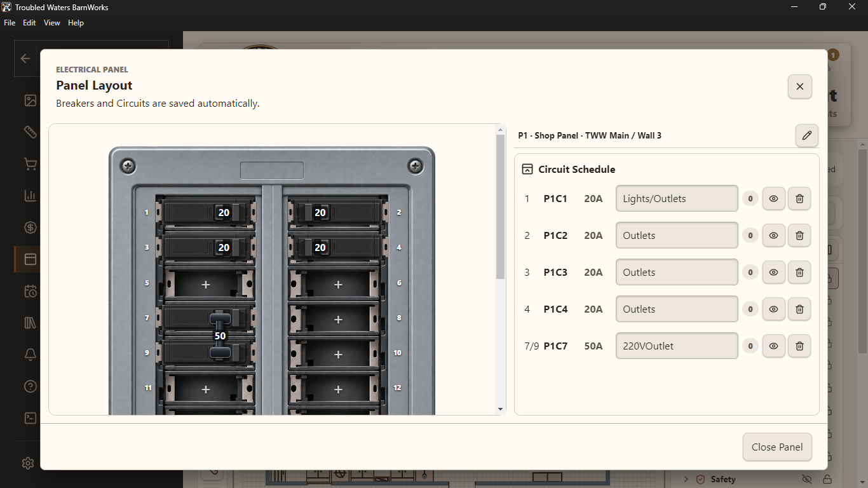868x488 pixels.
Task: Toggle visibility of circuit P1C1
Action: click(774, 198)
